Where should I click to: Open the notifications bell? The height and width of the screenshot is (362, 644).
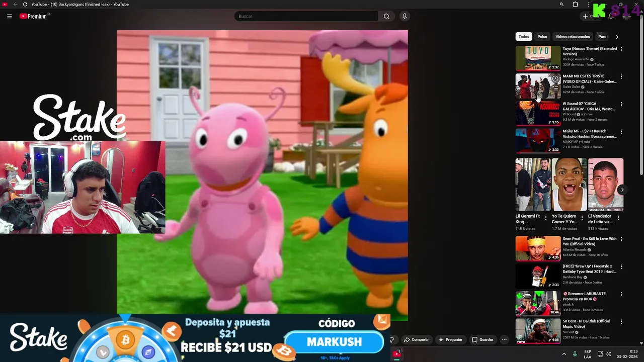611,16
